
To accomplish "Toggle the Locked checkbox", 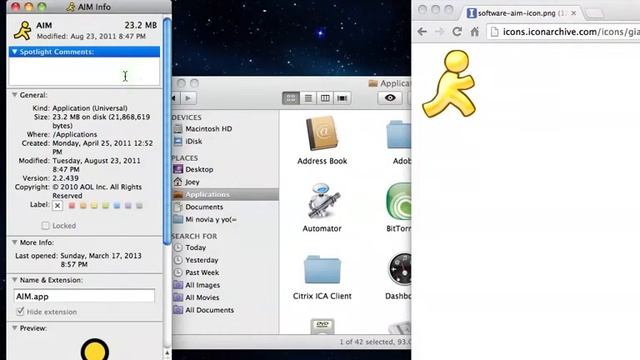I will (45, 225).
